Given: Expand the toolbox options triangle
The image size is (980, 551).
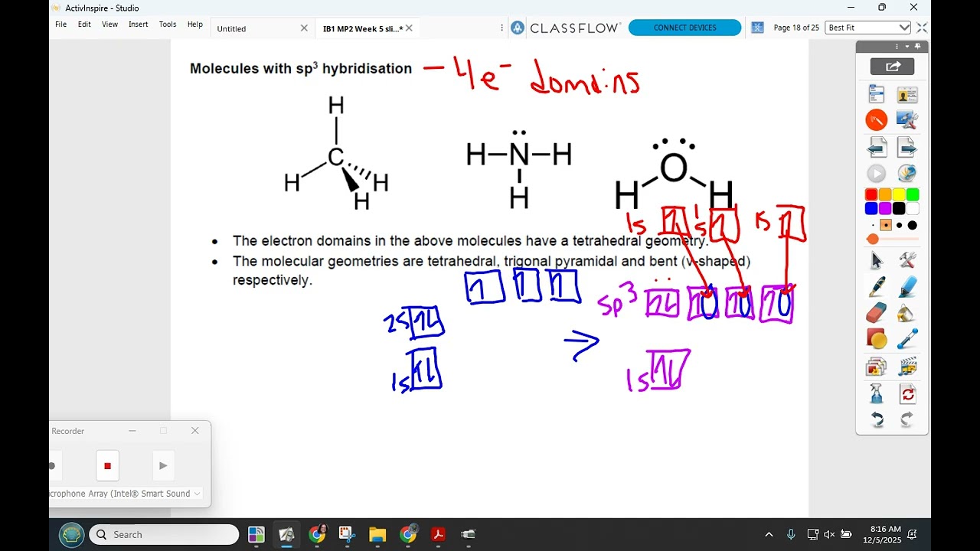Looking at the screenshot, I should [x=906, y=47].
